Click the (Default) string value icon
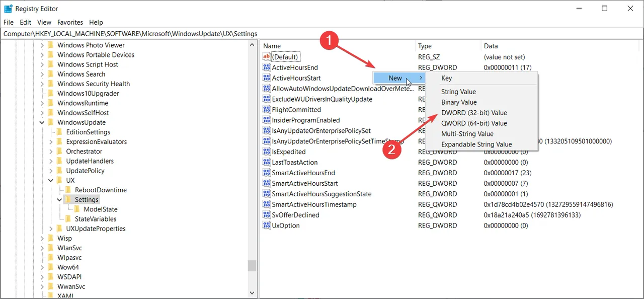This screenshot has width=644, height=299. (267, 57)
